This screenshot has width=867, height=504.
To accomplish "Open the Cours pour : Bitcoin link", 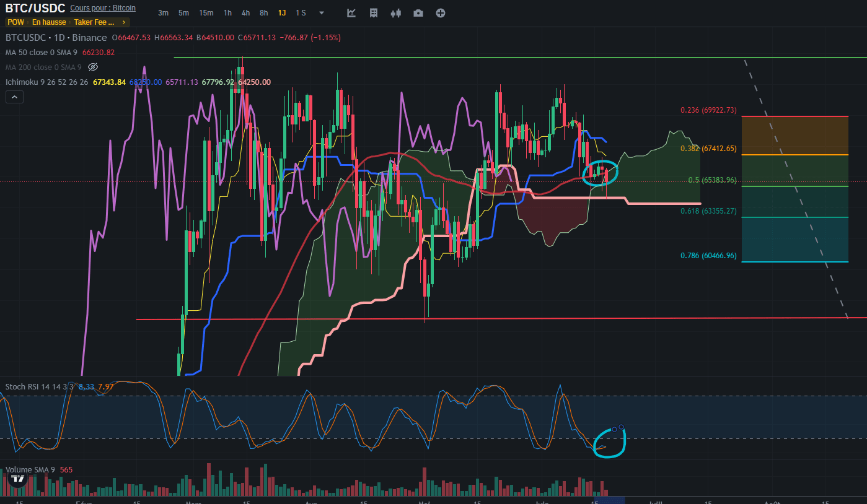I will click(103, 8).
